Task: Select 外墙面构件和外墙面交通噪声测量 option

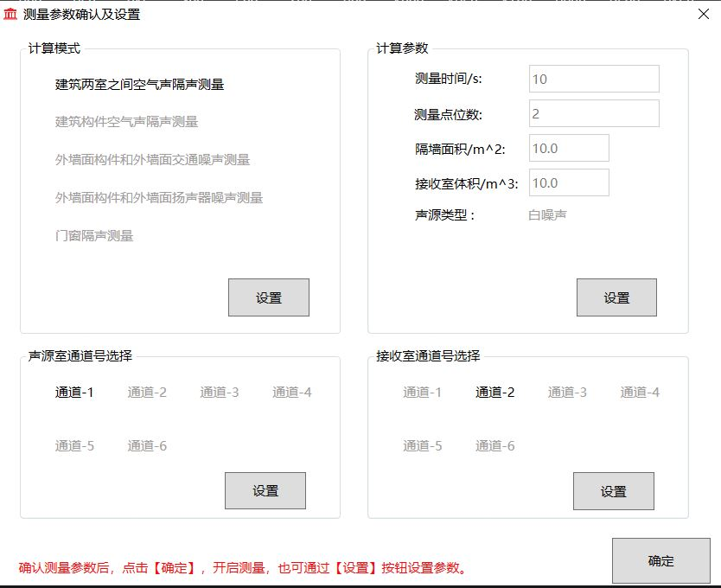Action: (153, 160)
